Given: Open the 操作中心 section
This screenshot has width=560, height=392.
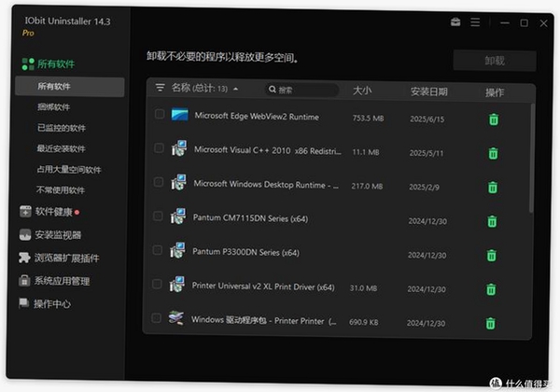Looking at the screenshot, I should click(x=52, y=304).
